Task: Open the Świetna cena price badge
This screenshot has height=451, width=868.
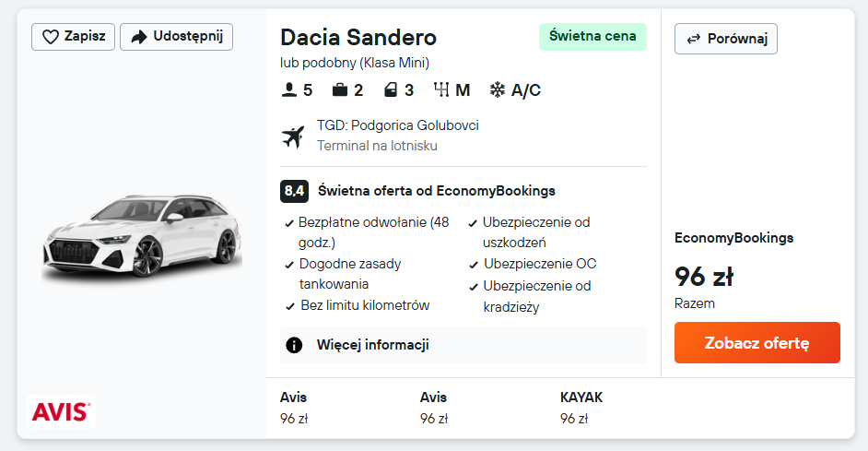Action: (592, 37)
